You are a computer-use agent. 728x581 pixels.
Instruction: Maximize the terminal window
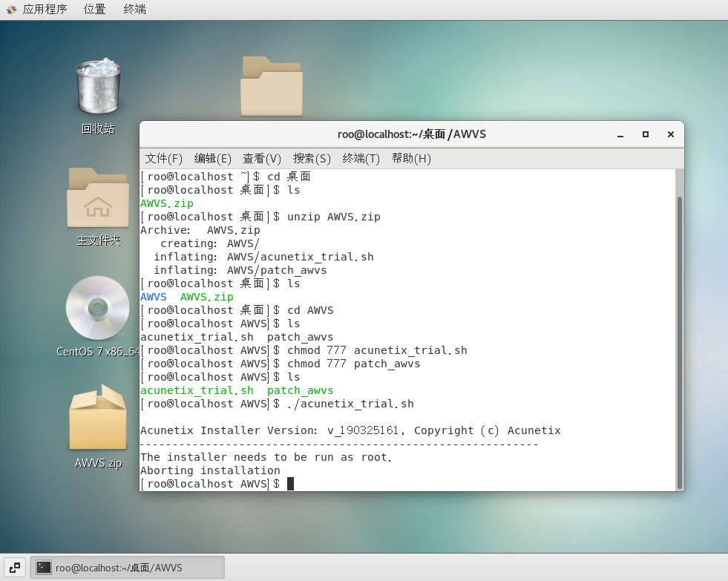(x=646, y=134)
